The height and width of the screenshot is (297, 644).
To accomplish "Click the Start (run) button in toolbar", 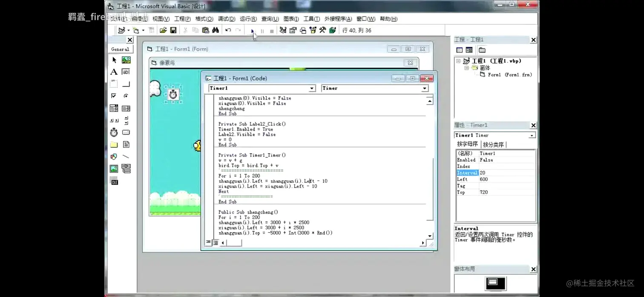I will click(252, 31).
